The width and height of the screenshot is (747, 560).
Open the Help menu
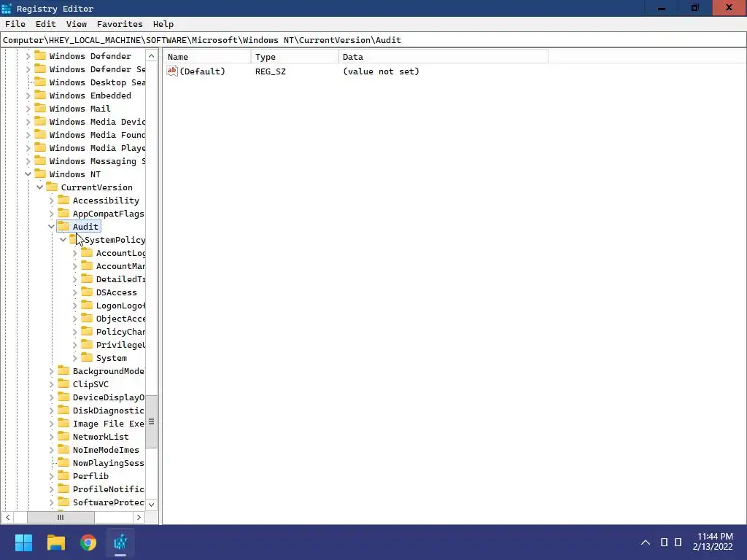(163, 24)
